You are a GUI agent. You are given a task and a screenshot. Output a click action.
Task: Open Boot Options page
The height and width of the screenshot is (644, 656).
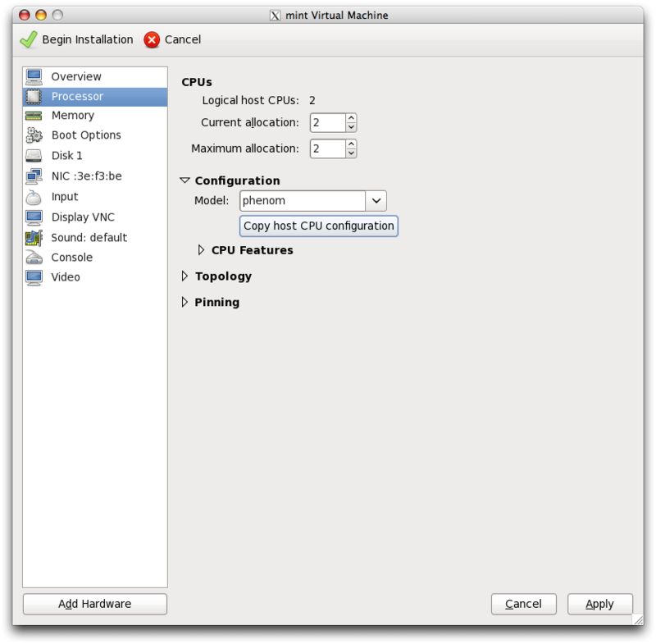tap(95, 135)
